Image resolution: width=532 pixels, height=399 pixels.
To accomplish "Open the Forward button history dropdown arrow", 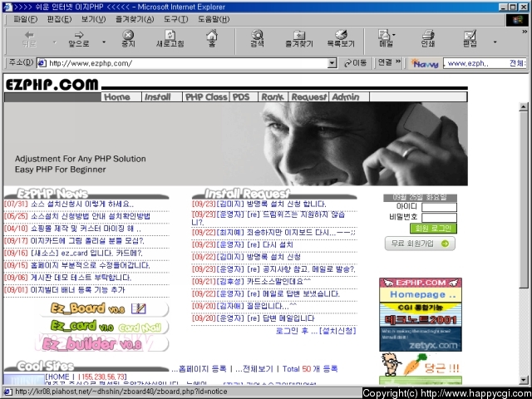I will [104, 42].
